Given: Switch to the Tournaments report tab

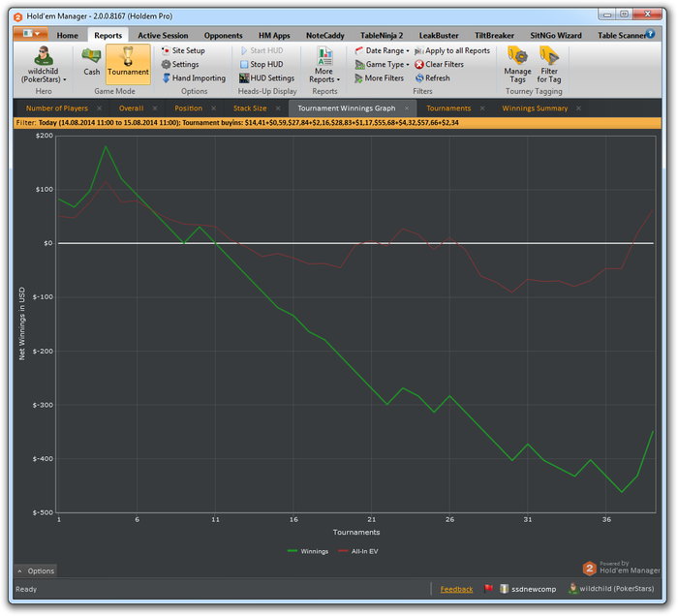Looking at the screenshot, I should [x=448, y=108].
